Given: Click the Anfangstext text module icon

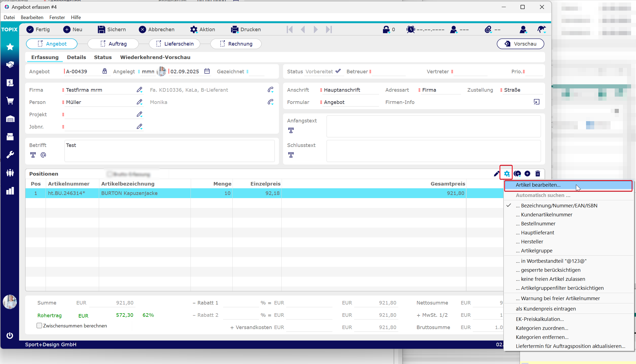Looking at the screenshot, I should pos(291,130).
